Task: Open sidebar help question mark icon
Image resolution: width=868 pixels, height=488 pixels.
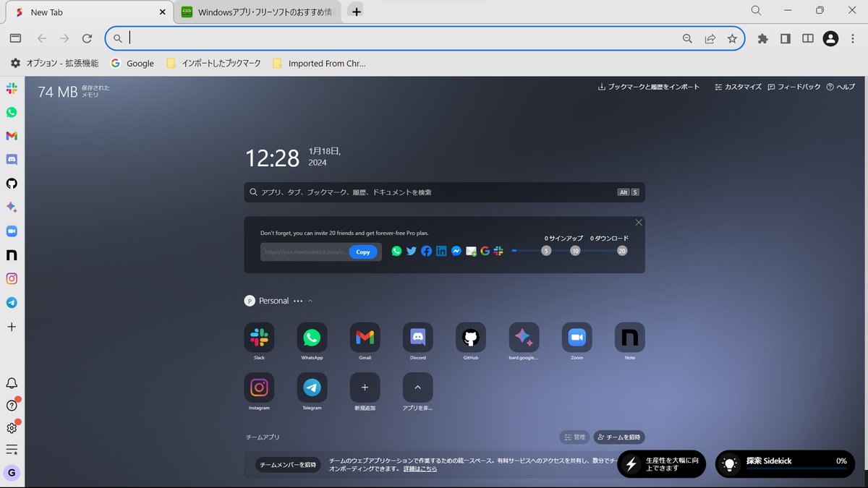Action: [12, 406]
